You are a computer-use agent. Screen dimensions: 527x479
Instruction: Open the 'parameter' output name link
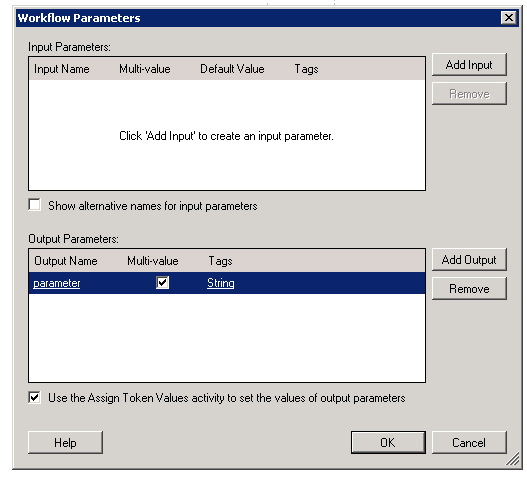(56, 283)
